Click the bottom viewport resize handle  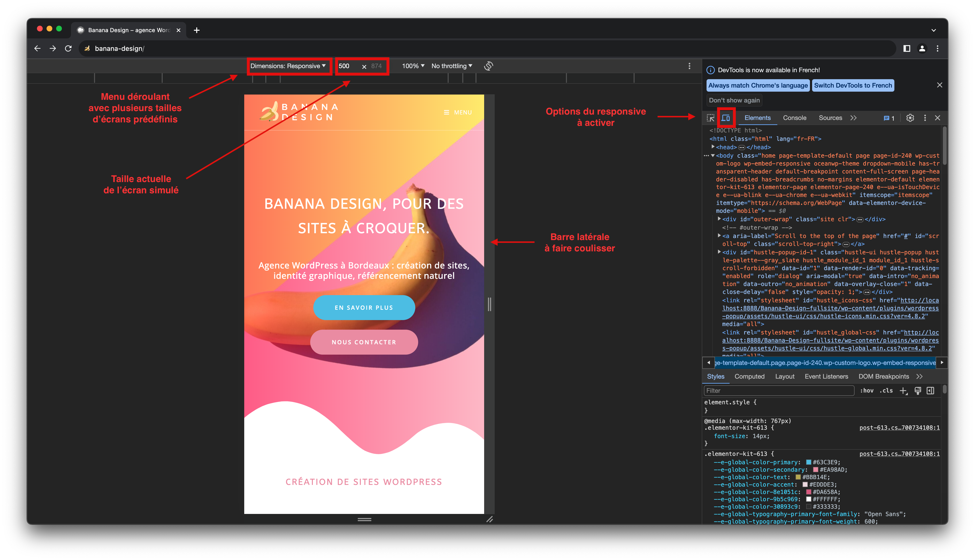(364, 520)
